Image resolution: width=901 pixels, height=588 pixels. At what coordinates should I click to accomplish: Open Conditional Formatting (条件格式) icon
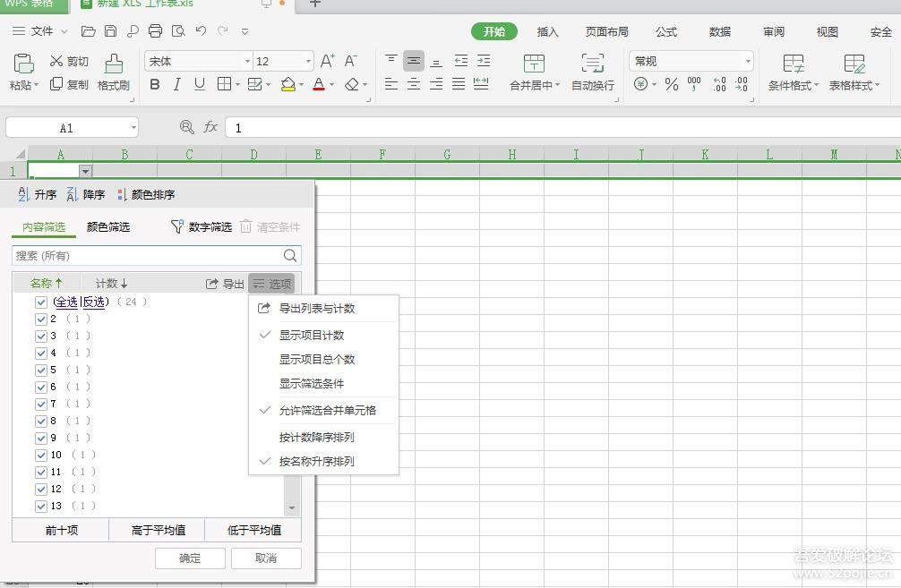tap(793, 64)
